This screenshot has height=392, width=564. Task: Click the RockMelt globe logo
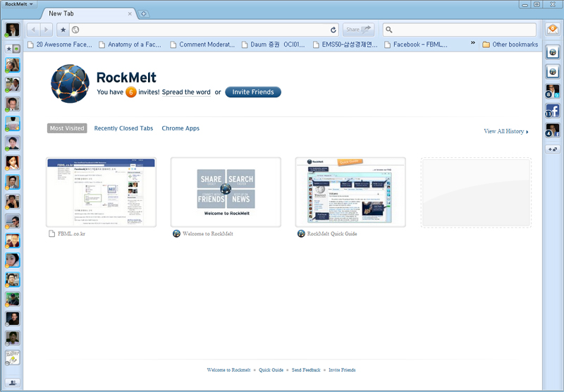tap(70, 83)
